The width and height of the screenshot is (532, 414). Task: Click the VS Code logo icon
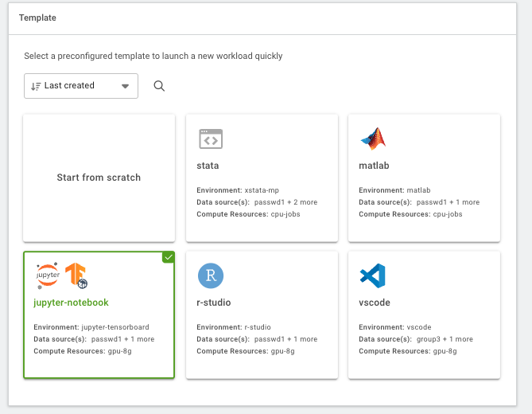click(372, 275)
